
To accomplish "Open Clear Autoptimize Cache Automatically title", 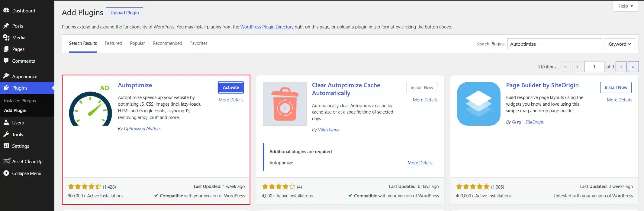I will (346, 89).
